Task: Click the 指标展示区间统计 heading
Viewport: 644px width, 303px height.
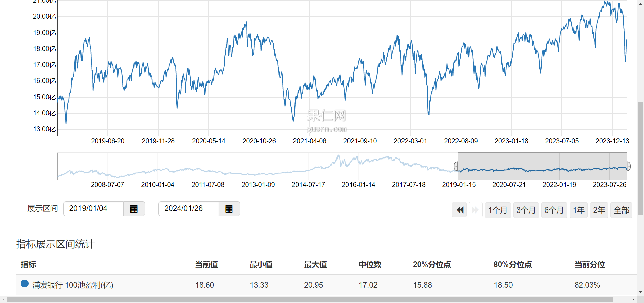Action: pos(55,244)
